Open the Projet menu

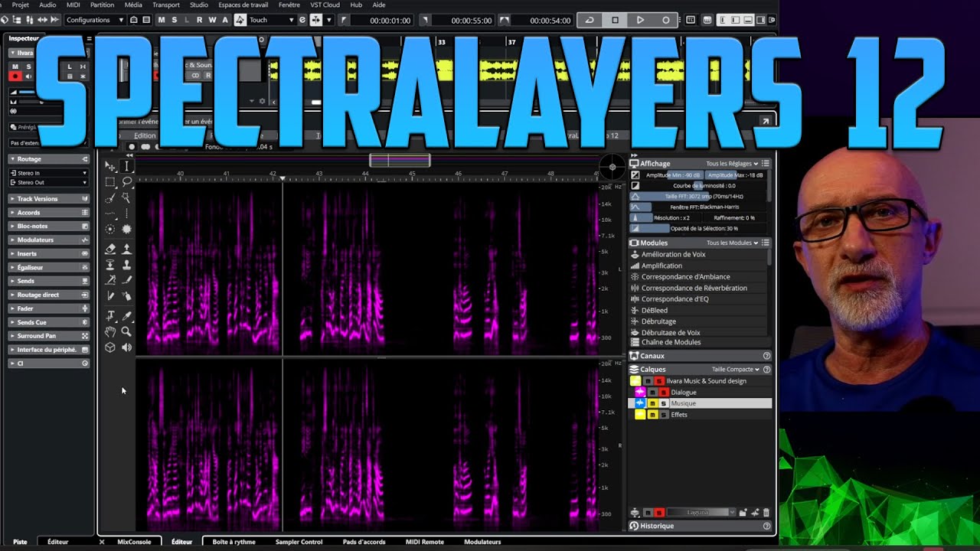point(21,5)
